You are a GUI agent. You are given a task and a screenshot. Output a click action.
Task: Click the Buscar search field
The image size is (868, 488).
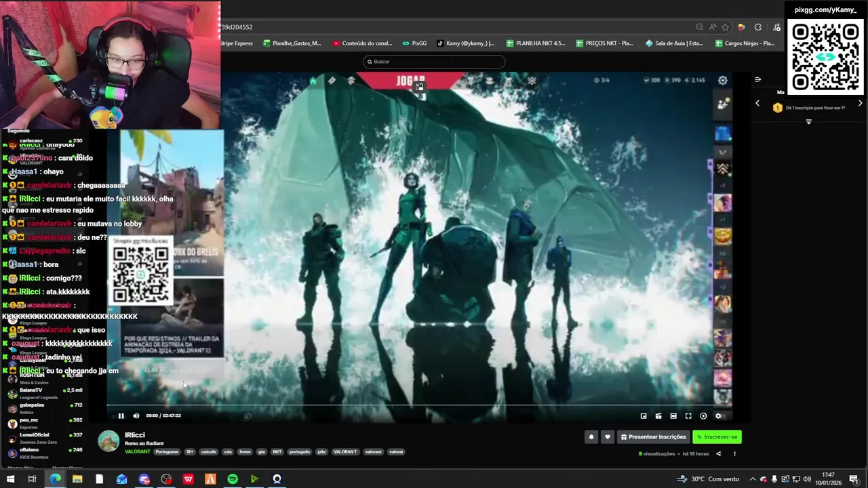[x=434, y=62]
